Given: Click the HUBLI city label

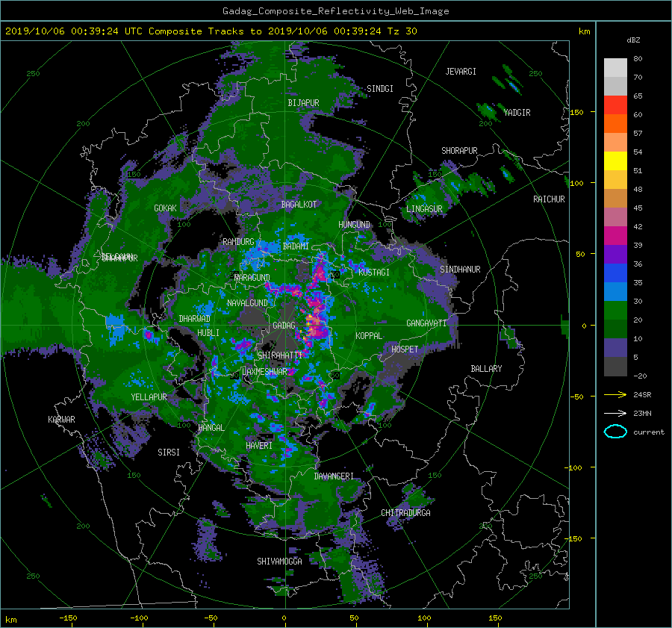Looking at the screenshot, I should point(208,332).
